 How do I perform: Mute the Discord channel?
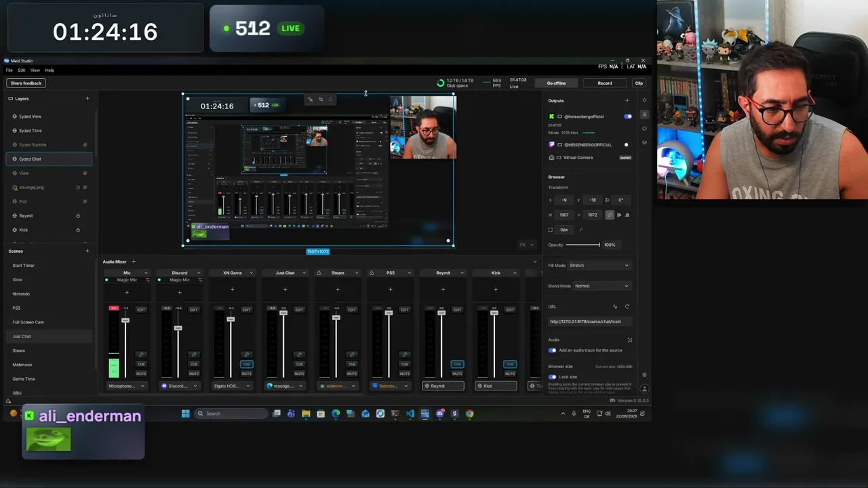pos(194,373)
